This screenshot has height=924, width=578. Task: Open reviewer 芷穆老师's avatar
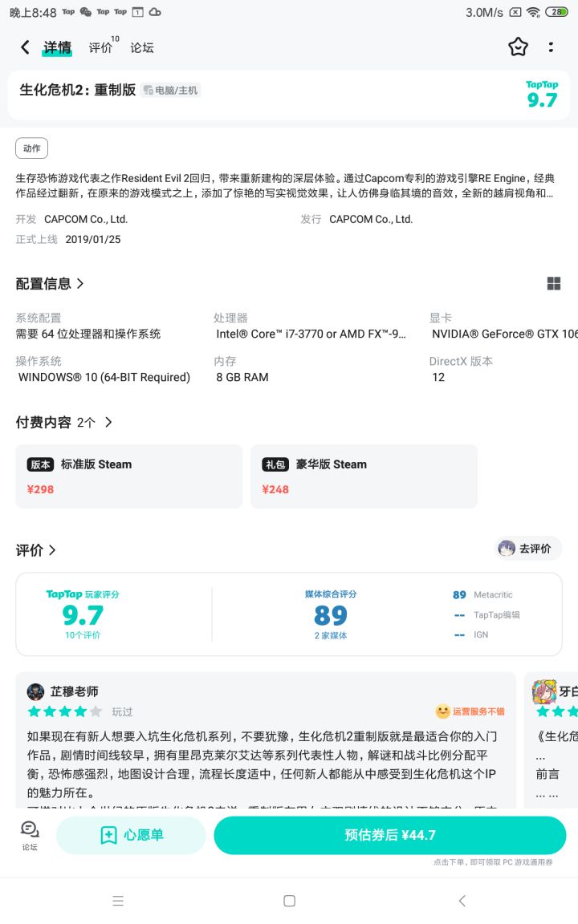click(36, 691)
